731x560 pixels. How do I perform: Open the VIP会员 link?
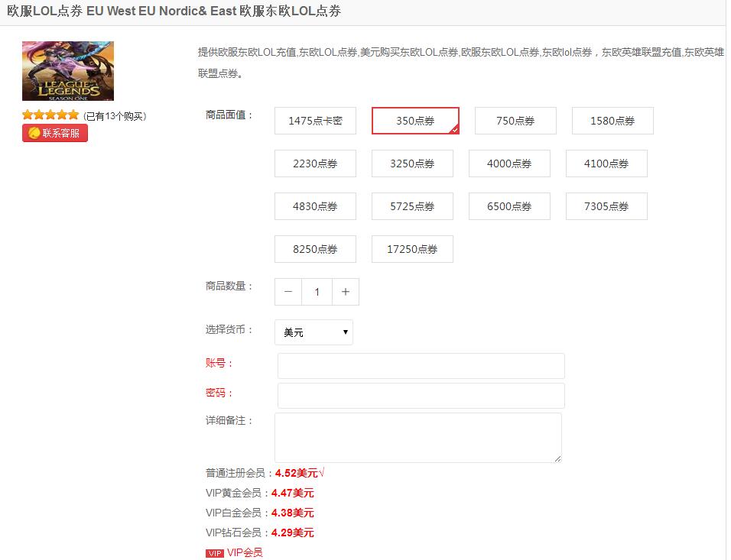(245, 553)
